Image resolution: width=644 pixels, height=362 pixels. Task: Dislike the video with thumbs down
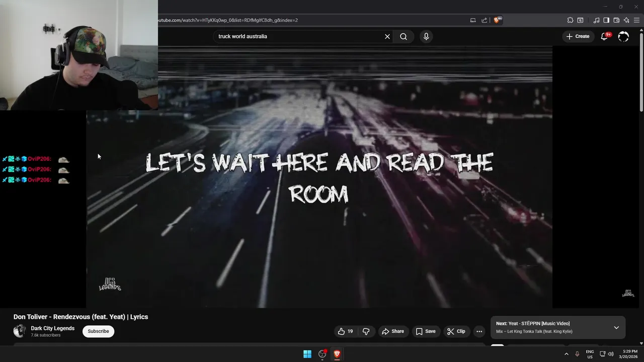[366, 331]
